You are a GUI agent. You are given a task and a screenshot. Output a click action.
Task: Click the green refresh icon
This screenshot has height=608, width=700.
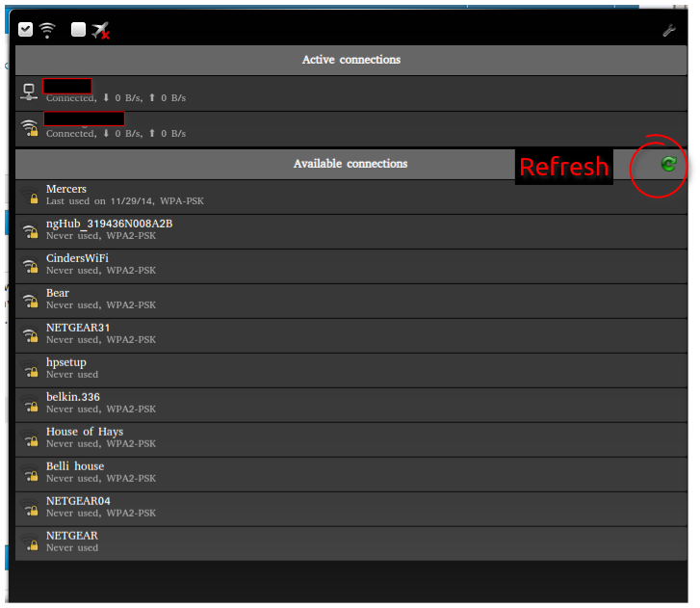pyautogui.click(x=668, y=164)
